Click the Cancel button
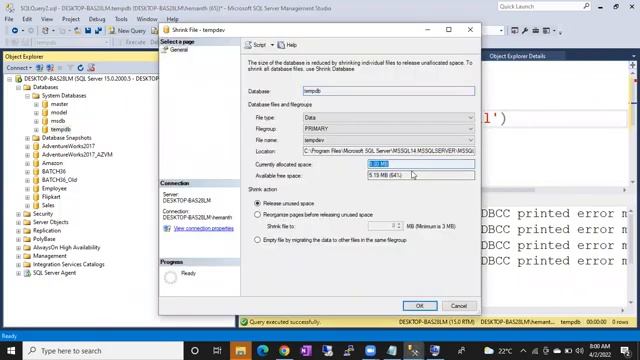This screenshot has height=360, width=640. [459, 306]
